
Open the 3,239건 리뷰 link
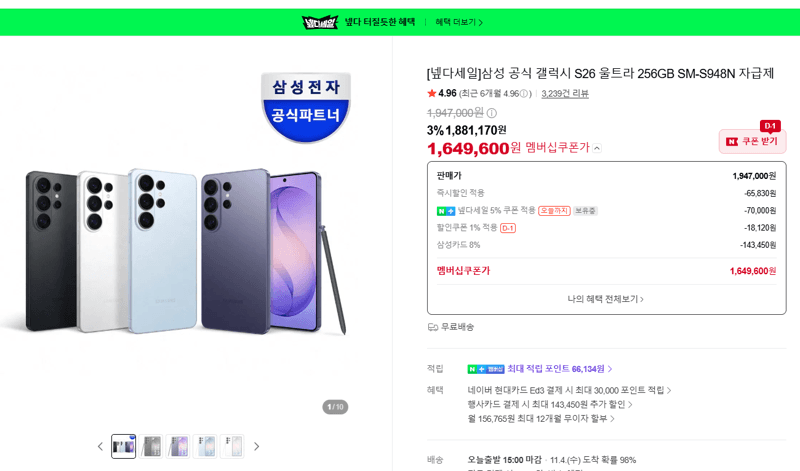tap(565, 94)
